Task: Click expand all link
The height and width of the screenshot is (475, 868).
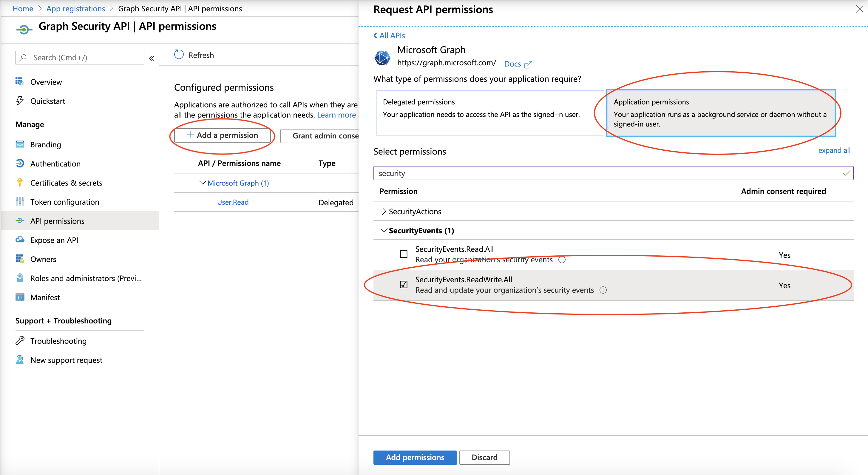Action: (x=834, y=150)
